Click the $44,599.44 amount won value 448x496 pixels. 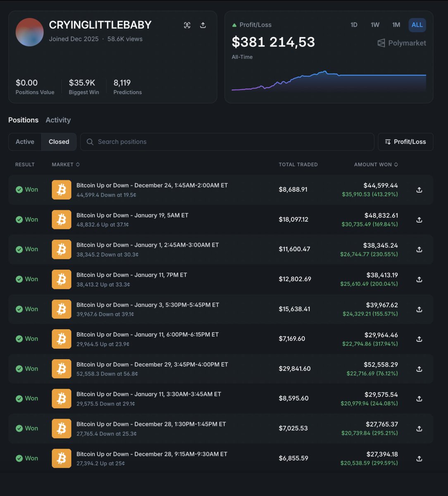pos(381,186)
